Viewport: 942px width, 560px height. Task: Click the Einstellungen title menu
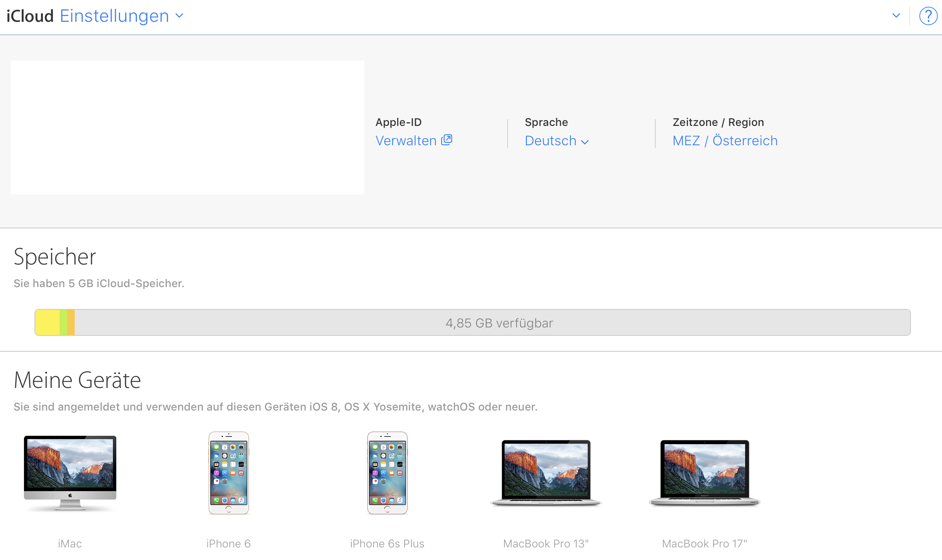coord(114,16)
